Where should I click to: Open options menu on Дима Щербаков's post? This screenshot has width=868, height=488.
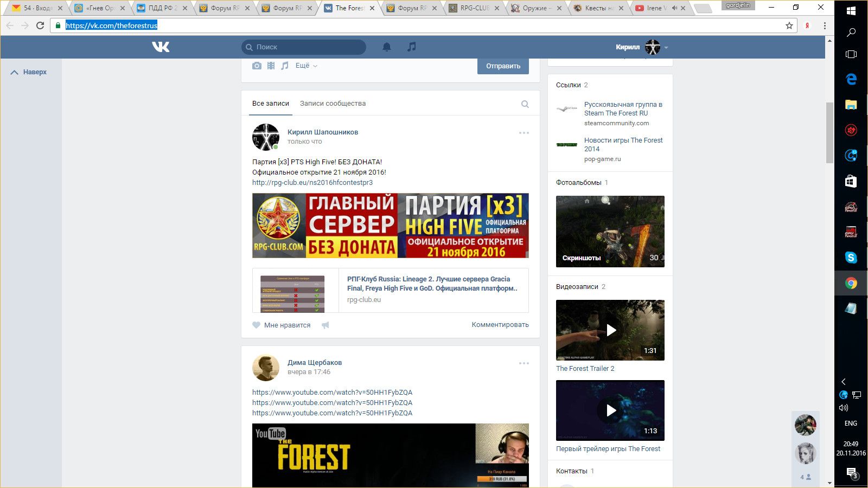pos(524,363)
